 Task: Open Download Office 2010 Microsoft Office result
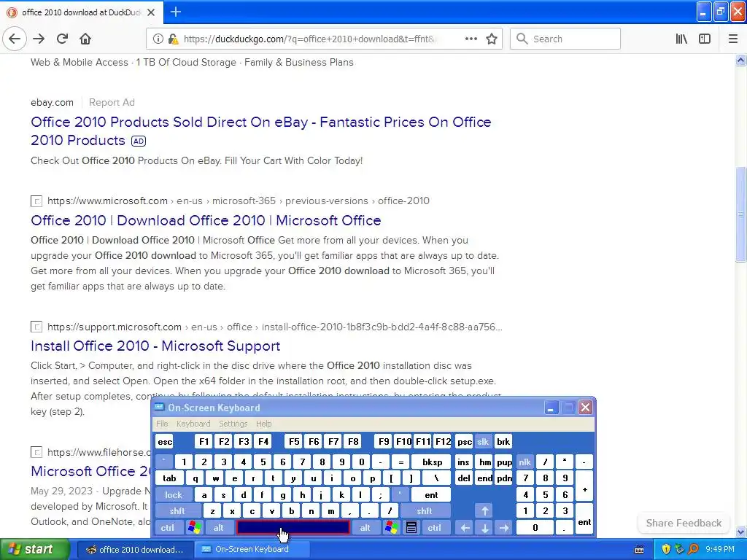pos(206,220)
